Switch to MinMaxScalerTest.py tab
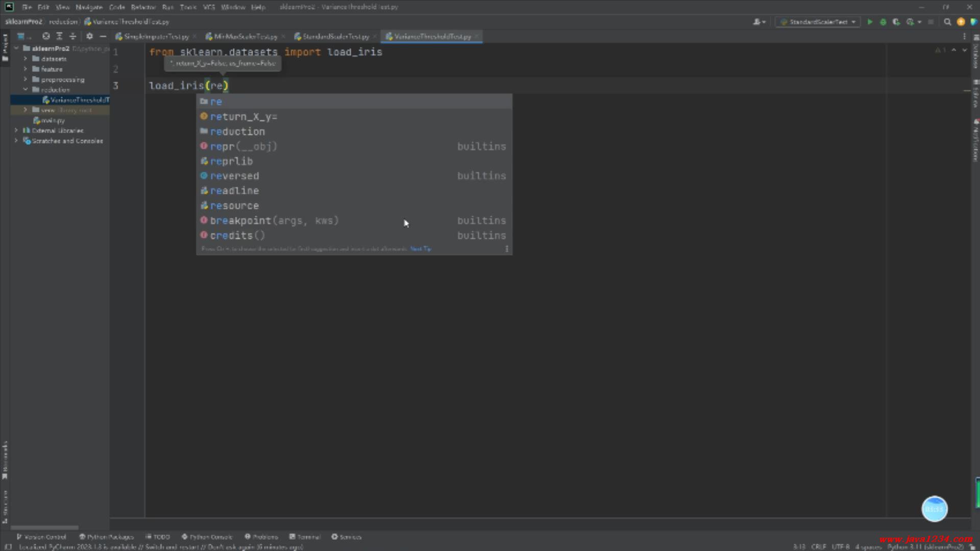This screenshot has width=980, height=551. tap(244, 37)
